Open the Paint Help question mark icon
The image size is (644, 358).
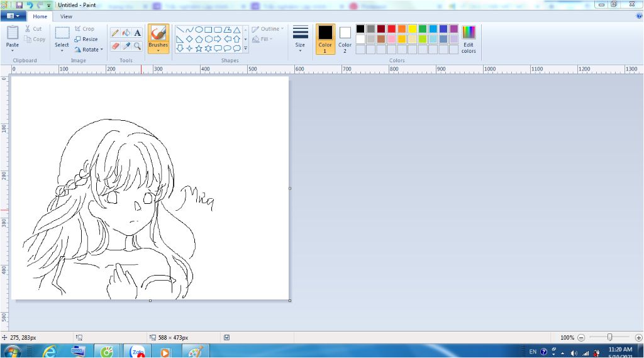[x=639, y=16]
